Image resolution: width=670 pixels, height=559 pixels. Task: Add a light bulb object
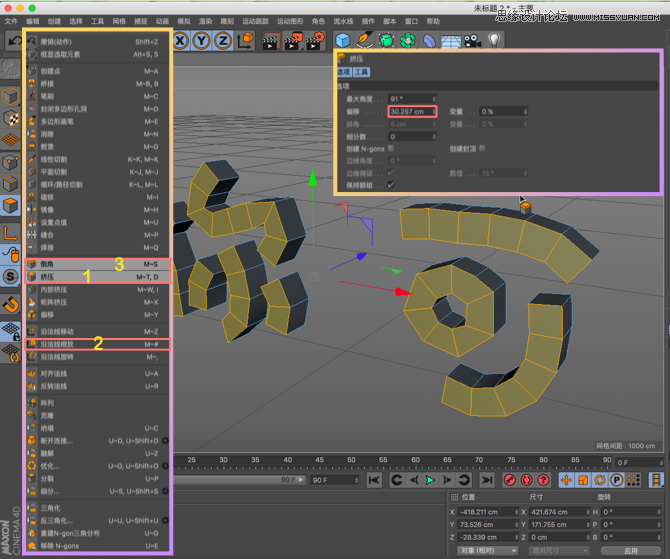coord(494,40)
